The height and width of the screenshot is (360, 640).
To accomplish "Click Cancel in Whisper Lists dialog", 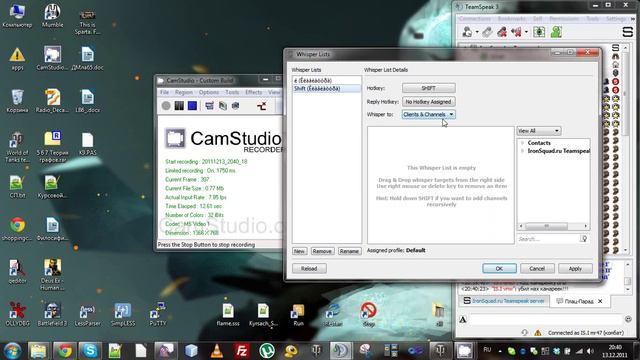I will pyautogui.click(x=537, y=269).
